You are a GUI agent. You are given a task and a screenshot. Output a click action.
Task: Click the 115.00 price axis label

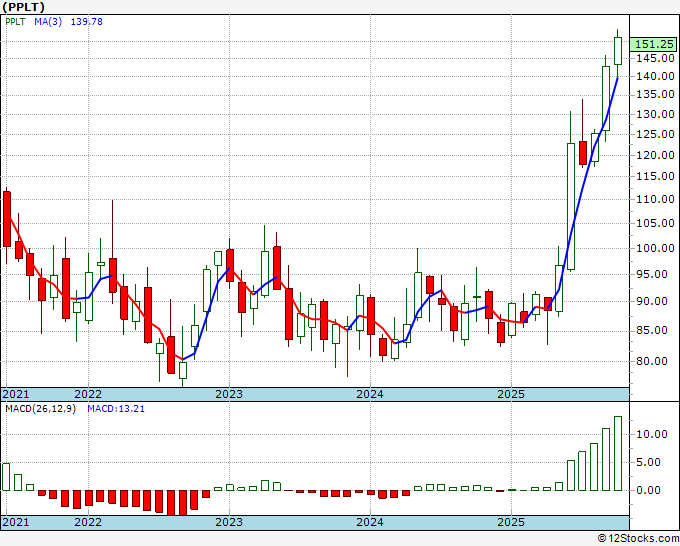655,177
